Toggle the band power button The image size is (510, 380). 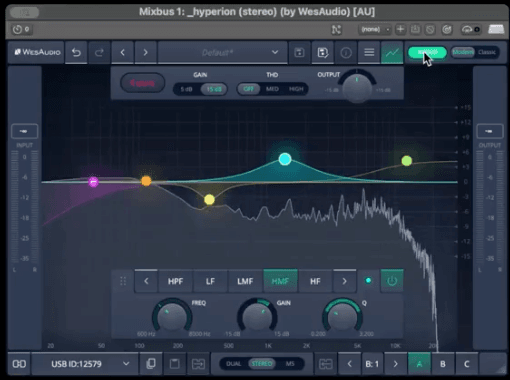[392, 281]
